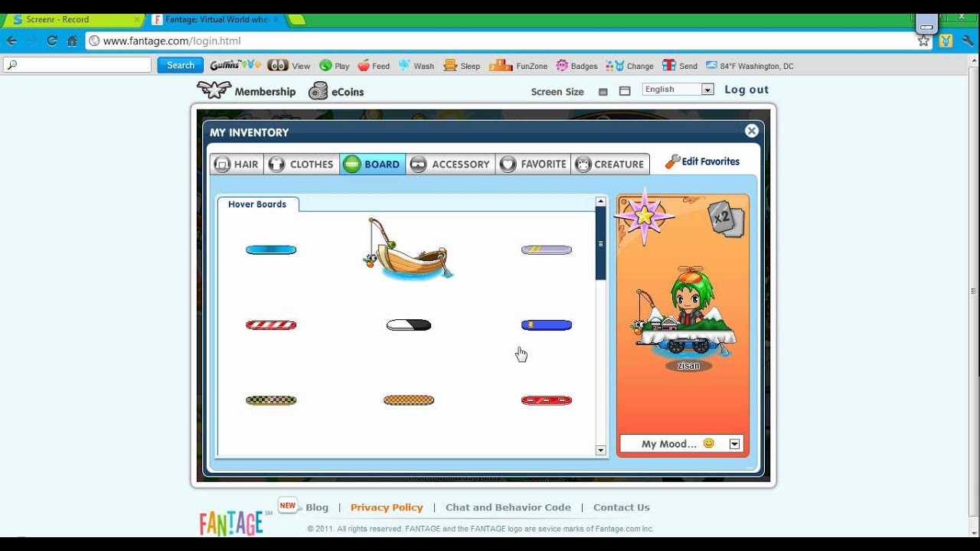Pick the royal blue hover board

[x=547, y=325]
